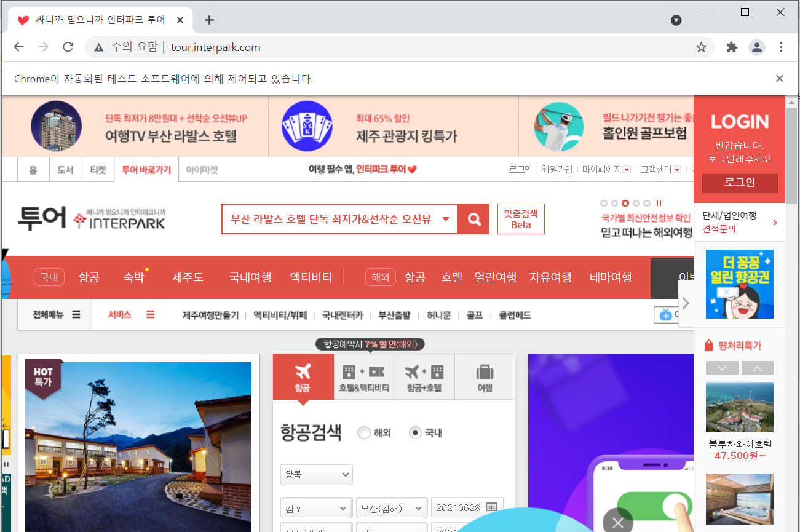
Task: Open the 국내여행 menu item
Action: tap(250, 277)
